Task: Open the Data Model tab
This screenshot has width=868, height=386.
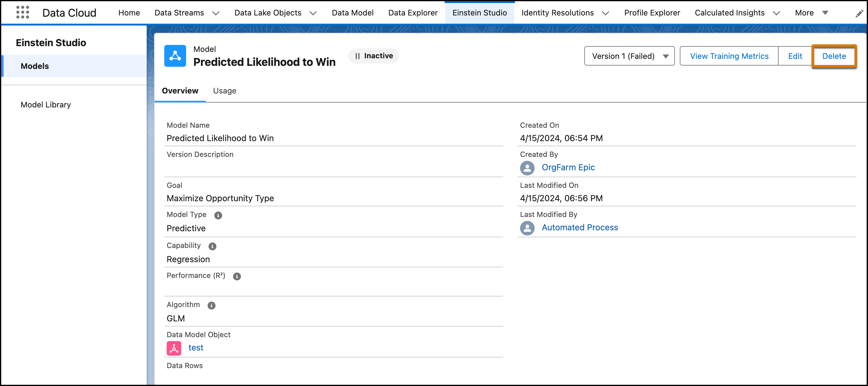Action: tap(352, 13)
